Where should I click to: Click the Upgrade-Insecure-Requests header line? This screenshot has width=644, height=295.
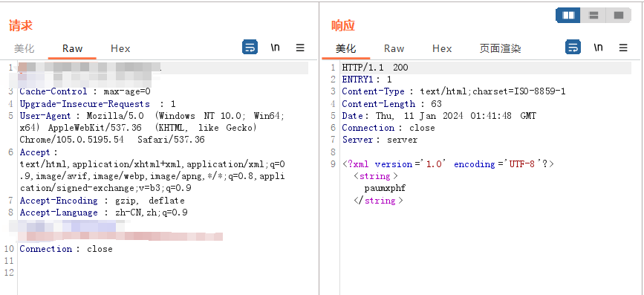point(98,104)
